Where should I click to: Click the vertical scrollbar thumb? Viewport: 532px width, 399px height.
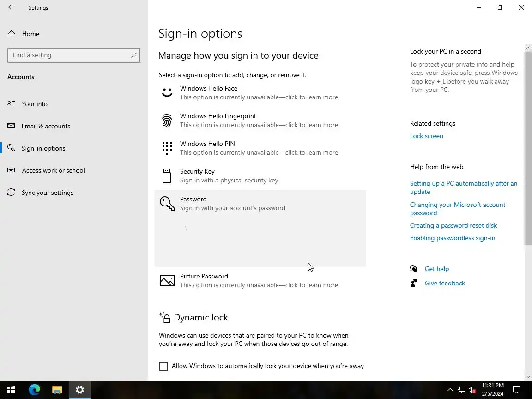pyautogui.click(x=528, y=148)
